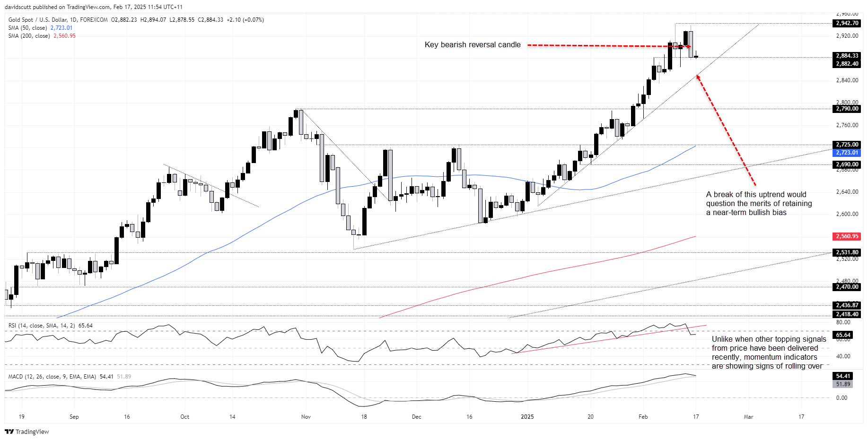Click the SMA 50 value 2,723.01 in legend
The height and width of the screenshot is (440, 868).
(x=61, y=28)
